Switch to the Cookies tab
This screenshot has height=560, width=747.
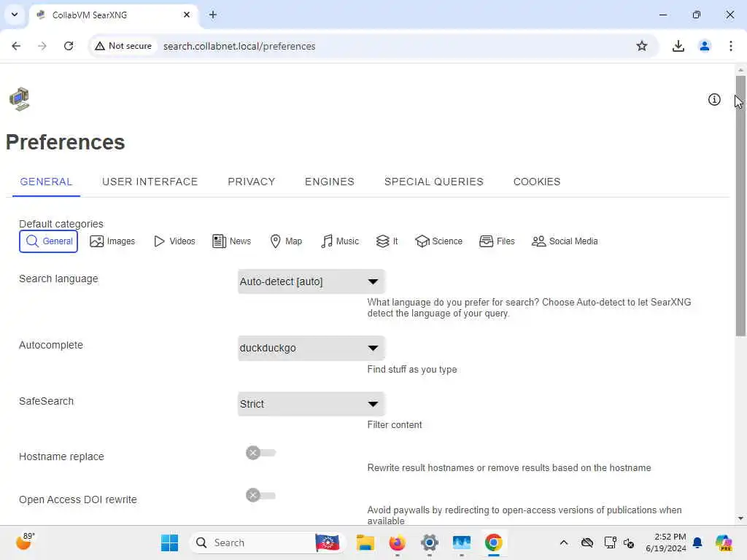tap(536, 182)
